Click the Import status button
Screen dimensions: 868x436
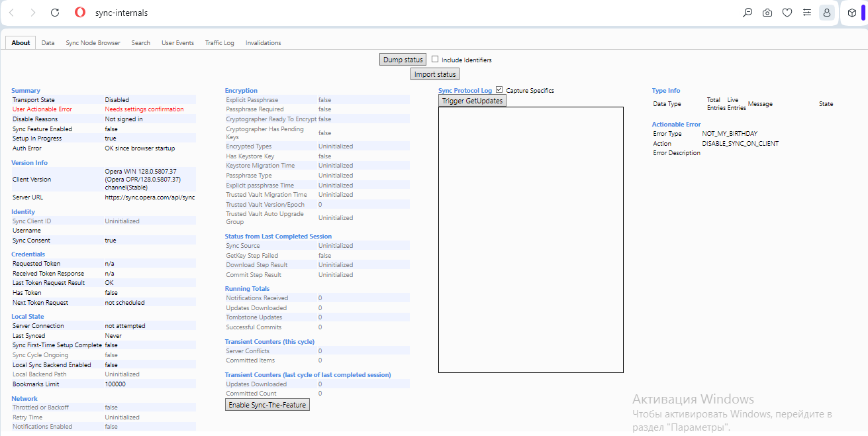pyautogui.click(x=434, y=74)
